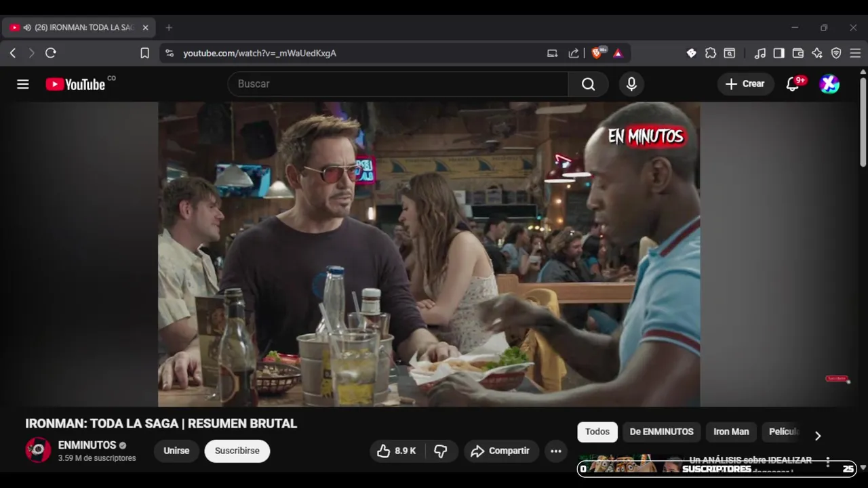Screen dimensions: 868x488
Task: Go to YouTube home via logo
Action: (x=75, y=84)
